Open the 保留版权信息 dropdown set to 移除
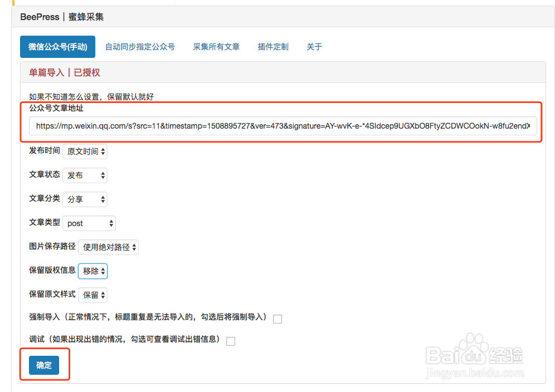The width and height of the screenshot is (555, 392). click(x=93, y=271)
